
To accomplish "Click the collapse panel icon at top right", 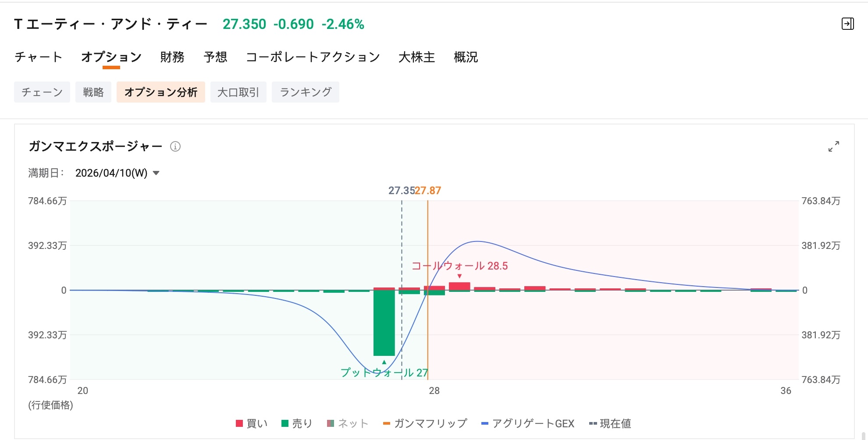I will [847, 24].
